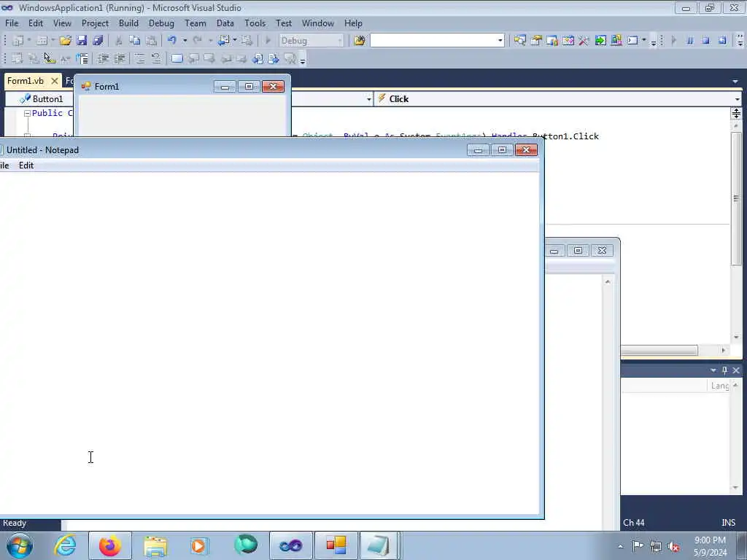Open the Button1 class name dropdown

(368, 99)
